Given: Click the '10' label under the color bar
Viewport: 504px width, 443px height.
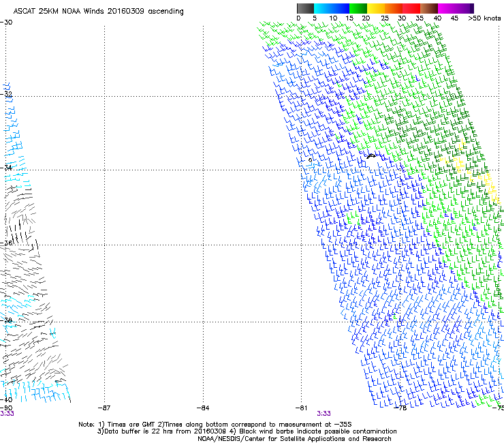Looking at the screenshot, I should coord(333,18).
